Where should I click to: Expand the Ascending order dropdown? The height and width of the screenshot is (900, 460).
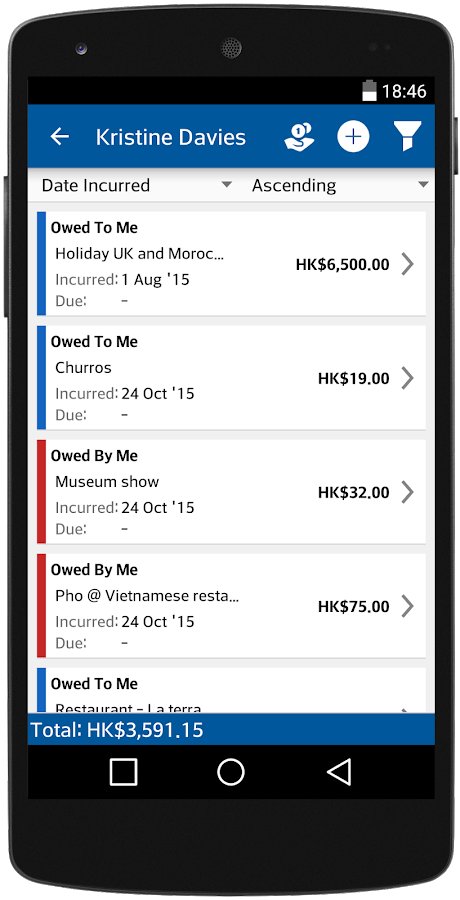click(x=340, y=185)
